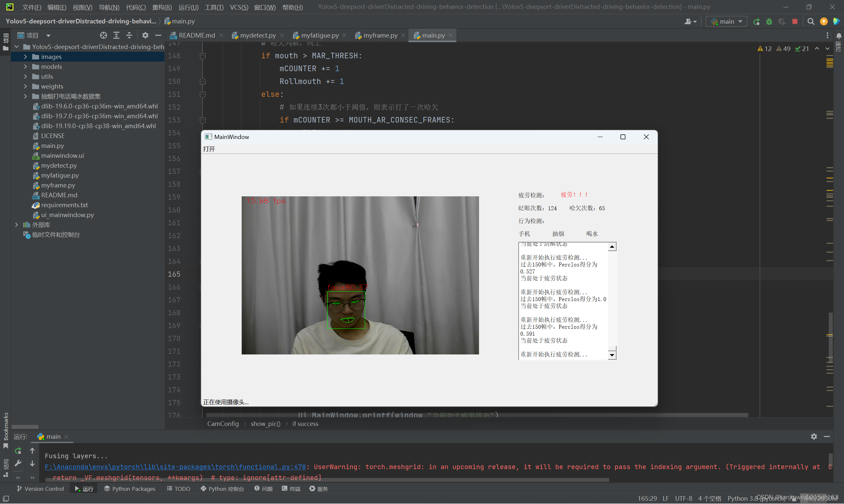844x504 pixels.
Task: Click Collapse All icon in project toolbar
Action: point(129,35)
